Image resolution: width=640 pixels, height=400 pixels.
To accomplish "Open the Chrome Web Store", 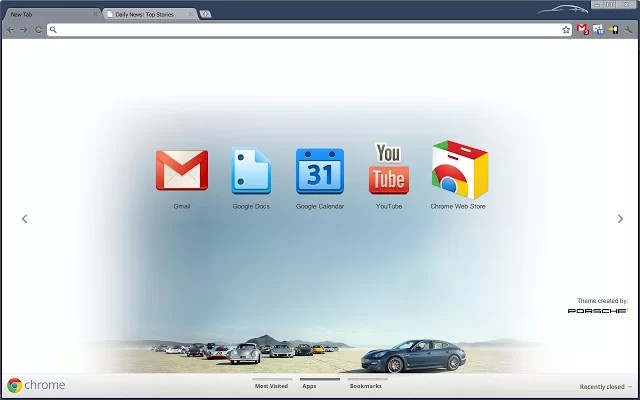I will 458,171.
